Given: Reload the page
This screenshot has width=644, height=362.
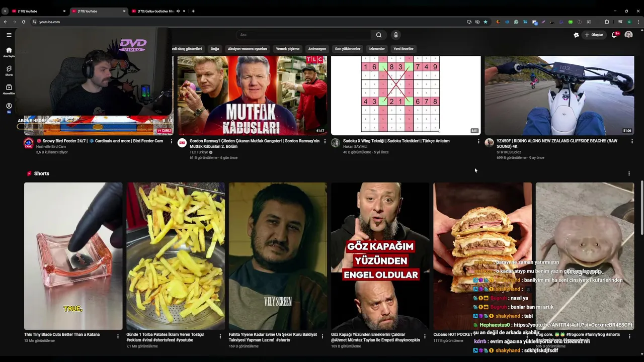Looking at the screenshot, I should click(23, 22).
